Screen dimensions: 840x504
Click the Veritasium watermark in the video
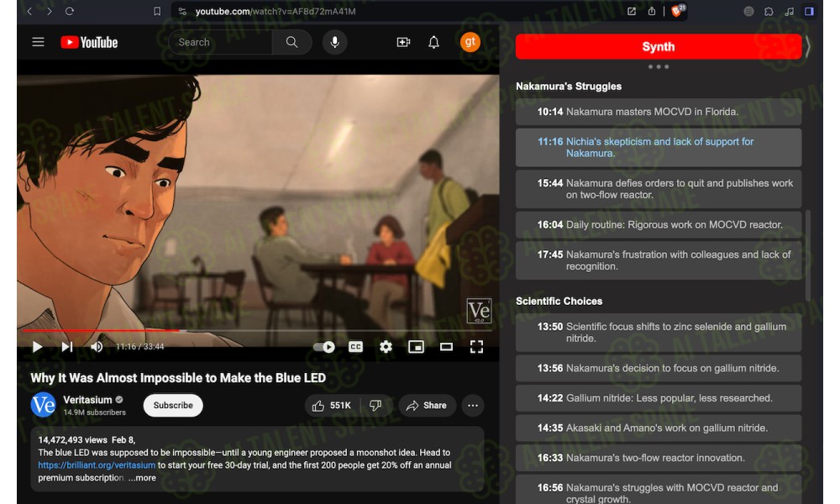479,311
